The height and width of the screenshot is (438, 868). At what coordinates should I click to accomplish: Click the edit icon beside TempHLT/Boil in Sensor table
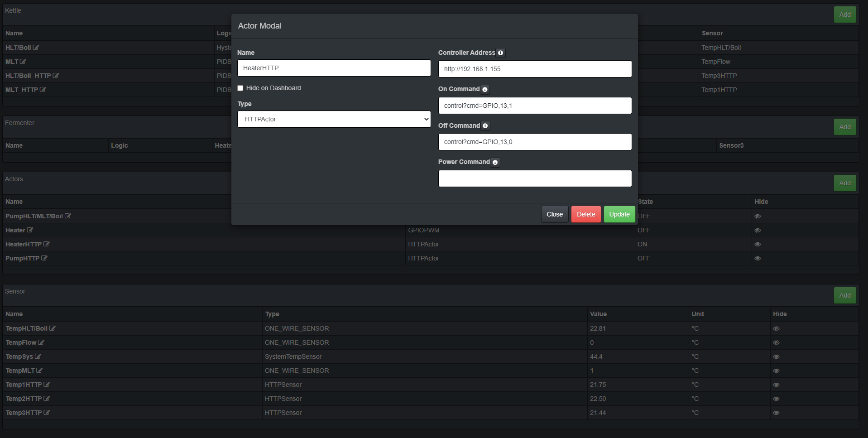53,328
